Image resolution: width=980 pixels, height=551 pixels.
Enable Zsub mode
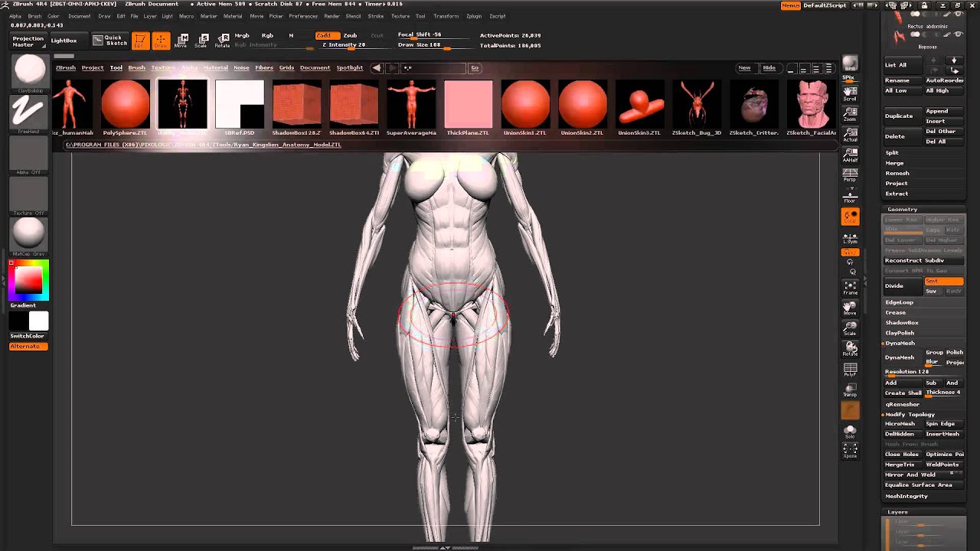click(x=350, y=35)
